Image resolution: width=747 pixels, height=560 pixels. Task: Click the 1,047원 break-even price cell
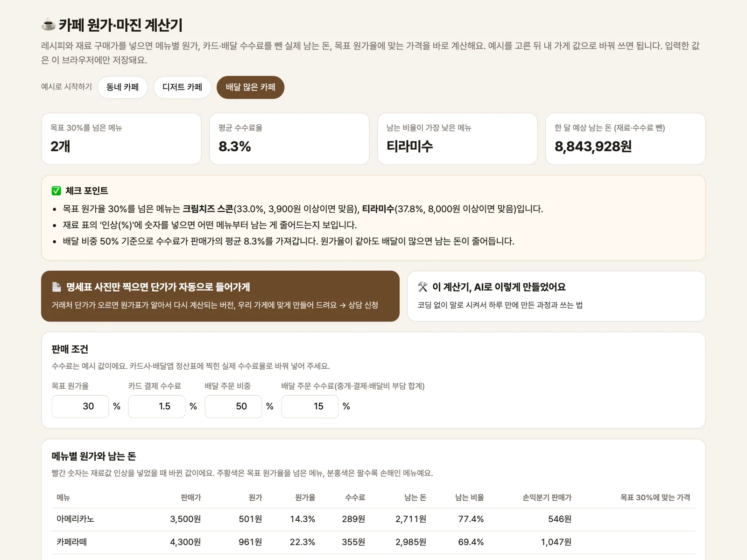556,542
